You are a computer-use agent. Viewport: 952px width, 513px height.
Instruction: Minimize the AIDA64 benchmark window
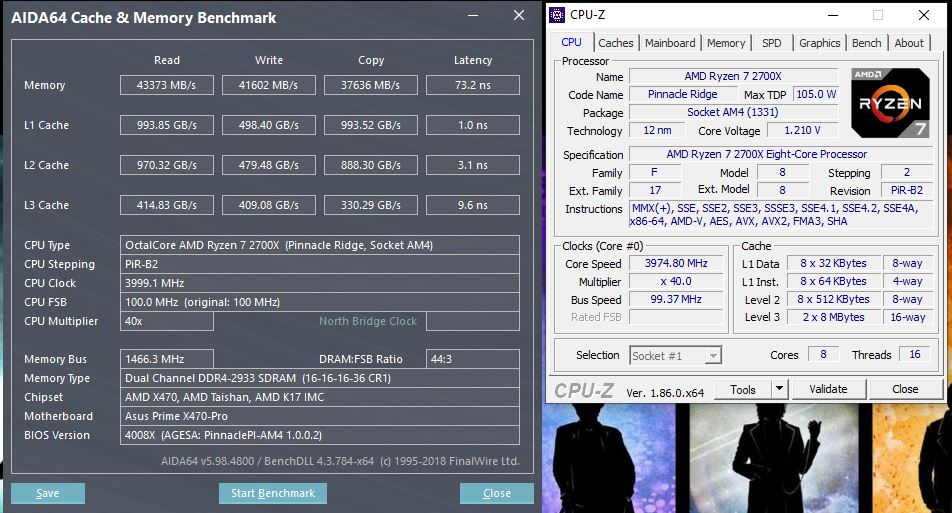tap(474, 15)
